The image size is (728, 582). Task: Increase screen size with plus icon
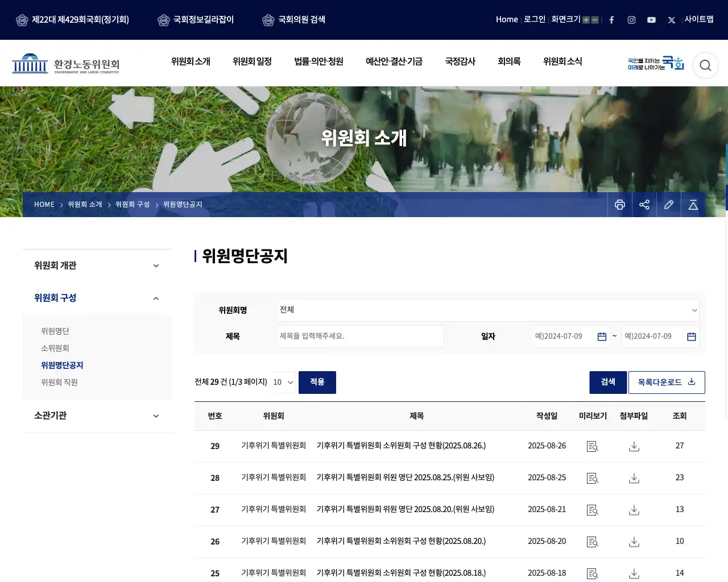(586, 20)
